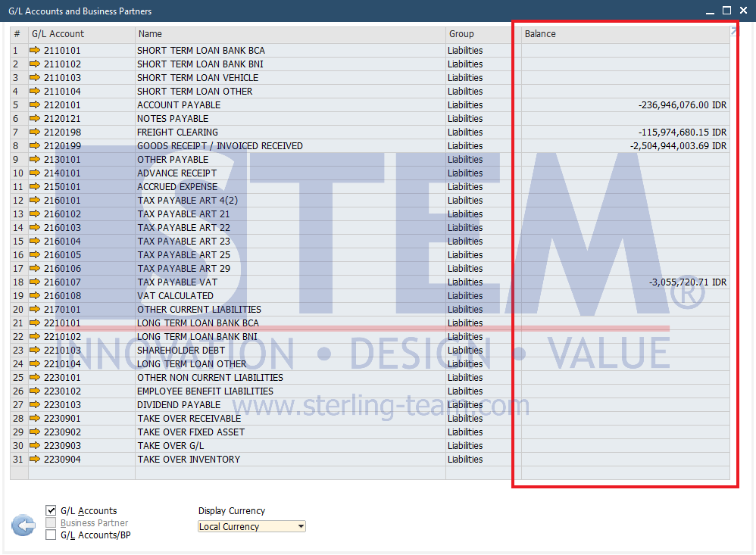Open link arrow for DIVIDEND PAYABLE 2230103

click(x=35, y=404)
